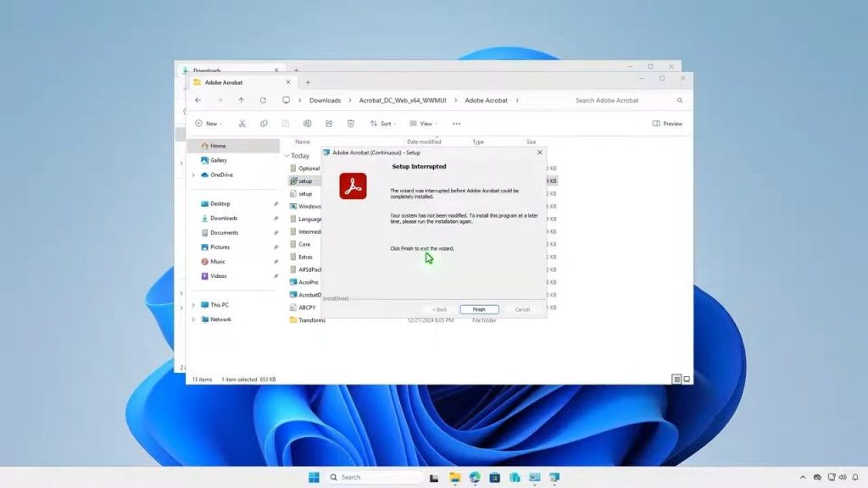
Task: Open the Sort dropdown menu
Action: click(x=383, y=124)
